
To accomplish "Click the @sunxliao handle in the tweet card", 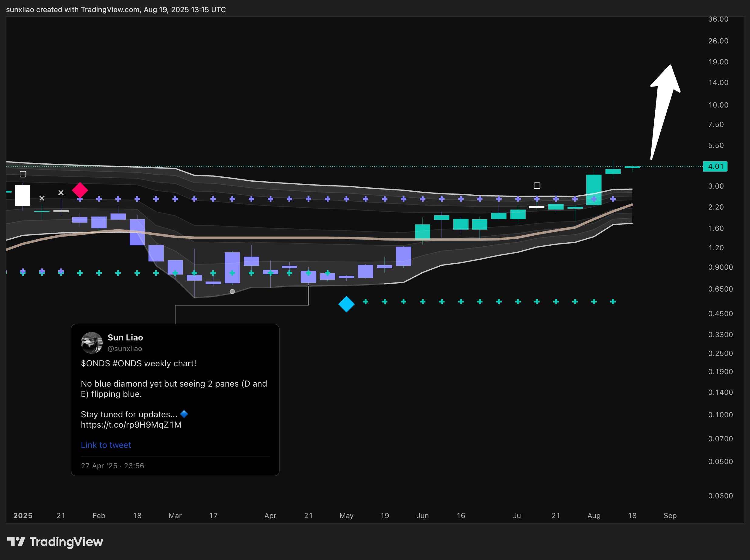I will (x=125, y=348).
